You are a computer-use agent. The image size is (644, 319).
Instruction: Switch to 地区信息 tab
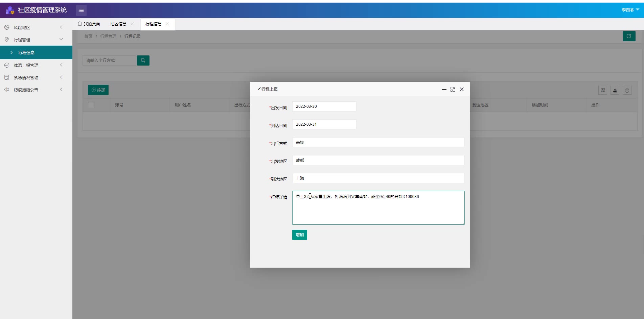pyautogui.click(x=118, y=24)
